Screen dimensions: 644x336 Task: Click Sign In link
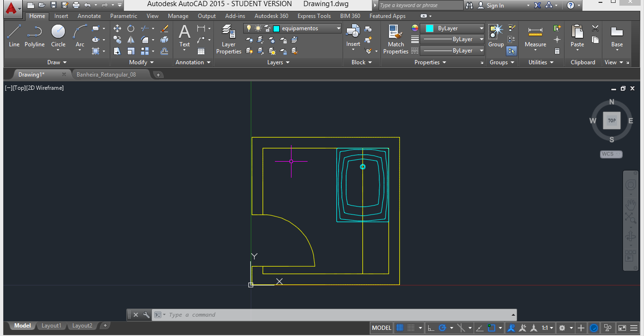pos(495,6)
